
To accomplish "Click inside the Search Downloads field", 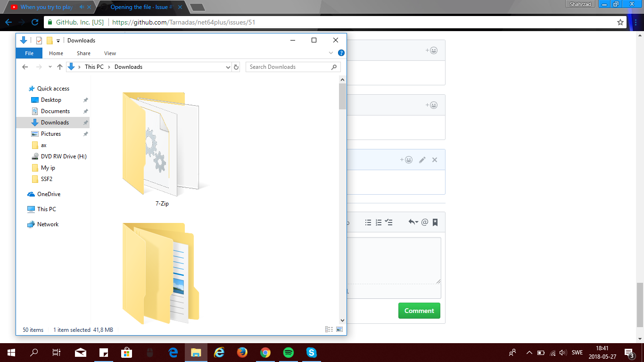I will [288, 66].
